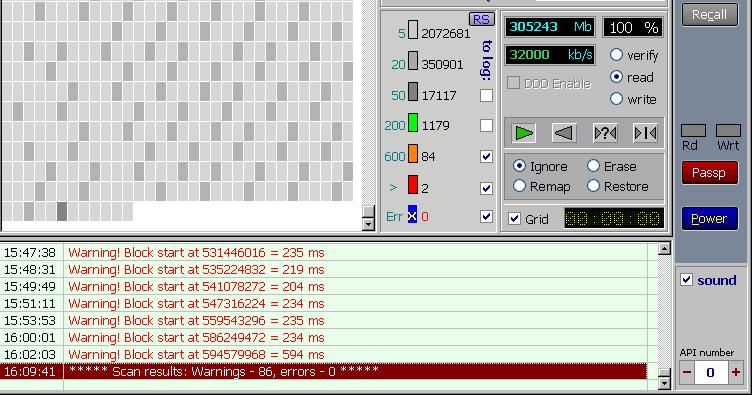Click the RS button above the log
Screen dimensions: 752x395
(481, 19)
